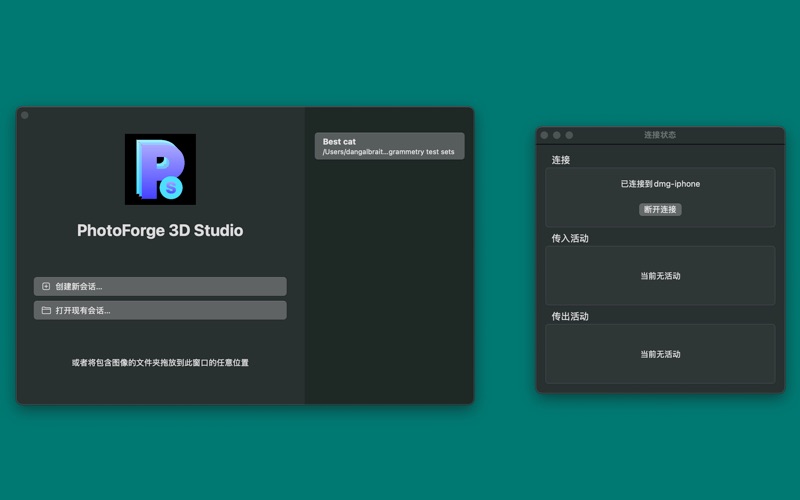
Task: Click 当前无活动 inside the 传入活动 box
Action: [660, 276]
